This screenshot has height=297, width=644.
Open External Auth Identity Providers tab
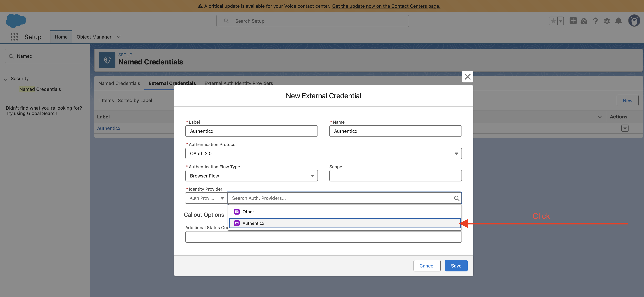click(239, 83)
